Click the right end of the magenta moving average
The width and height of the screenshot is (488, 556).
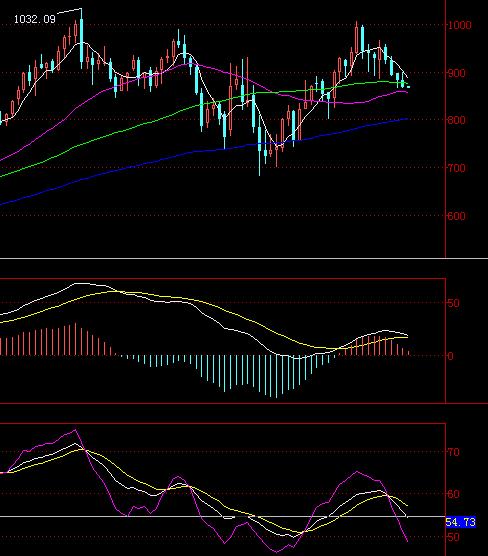click(406, 92)
